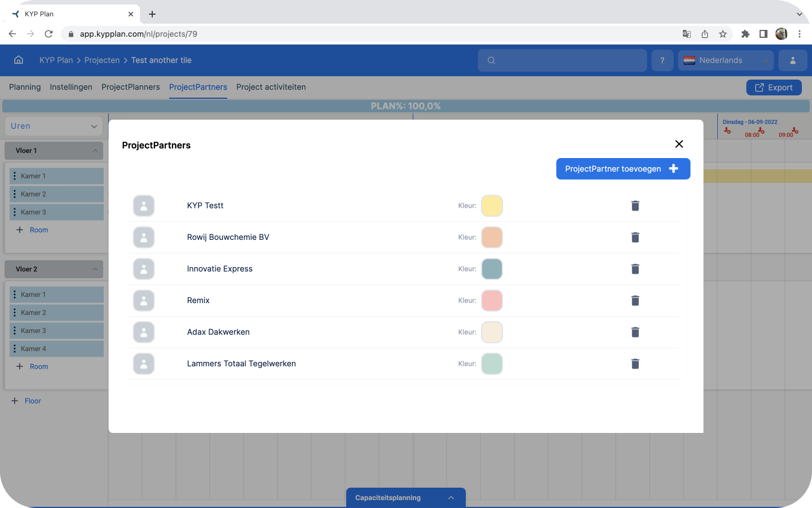
Task: Collapse the Vloer 1 section
Action: (95, 151)
